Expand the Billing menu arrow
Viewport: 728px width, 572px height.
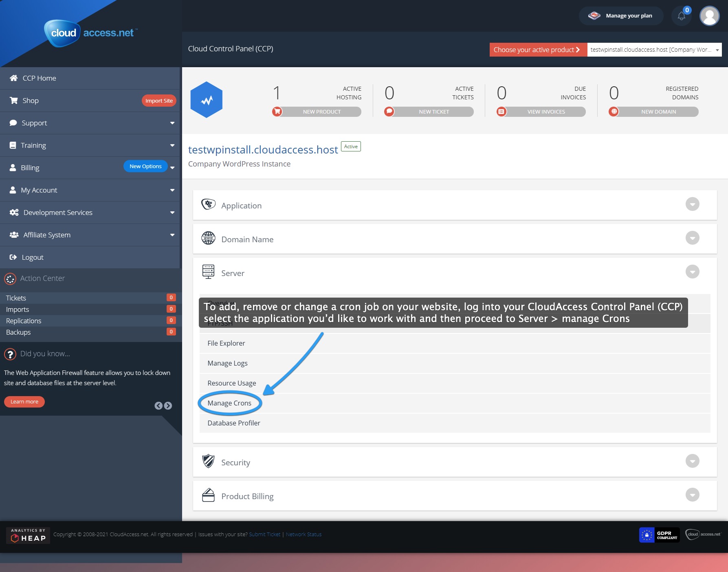coord(172,168)
